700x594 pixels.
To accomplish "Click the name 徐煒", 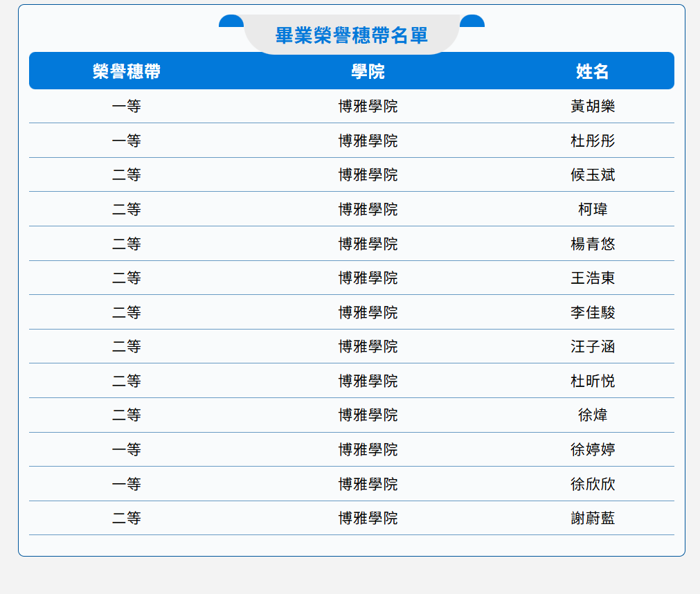I will click(x=593, y=415).
